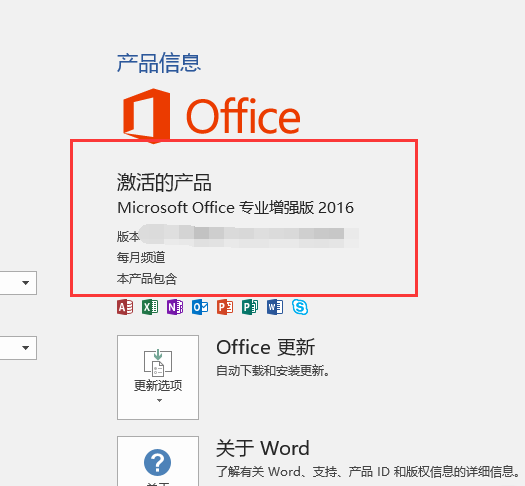Click the 每月频道 text
525x486 pixels.
pyautogui.click(x=141, y=257)
